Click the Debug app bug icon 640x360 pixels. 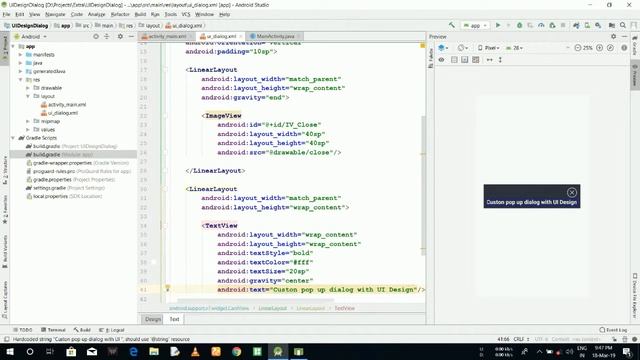(x=519, y=25)
